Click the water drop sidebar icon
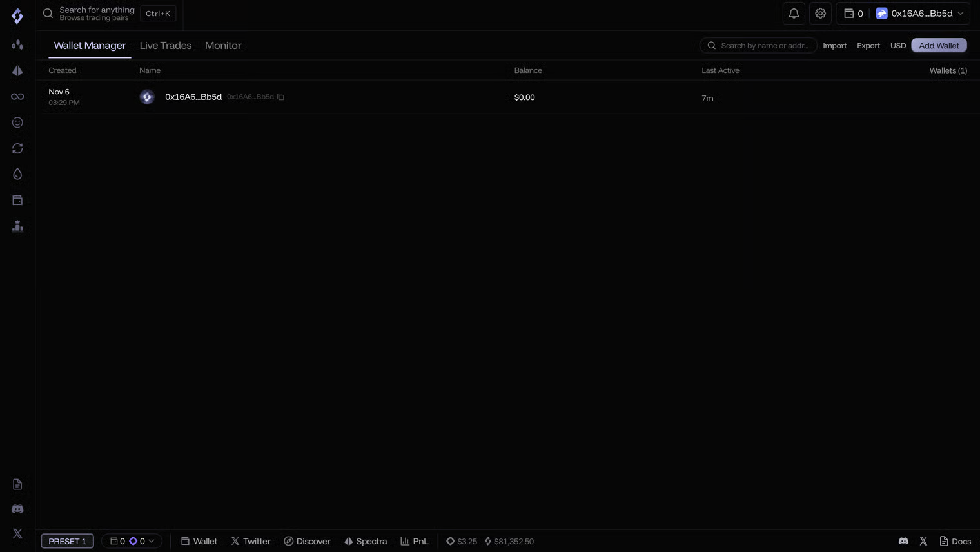This screenshot has height=552, width=980. point(17,174)
